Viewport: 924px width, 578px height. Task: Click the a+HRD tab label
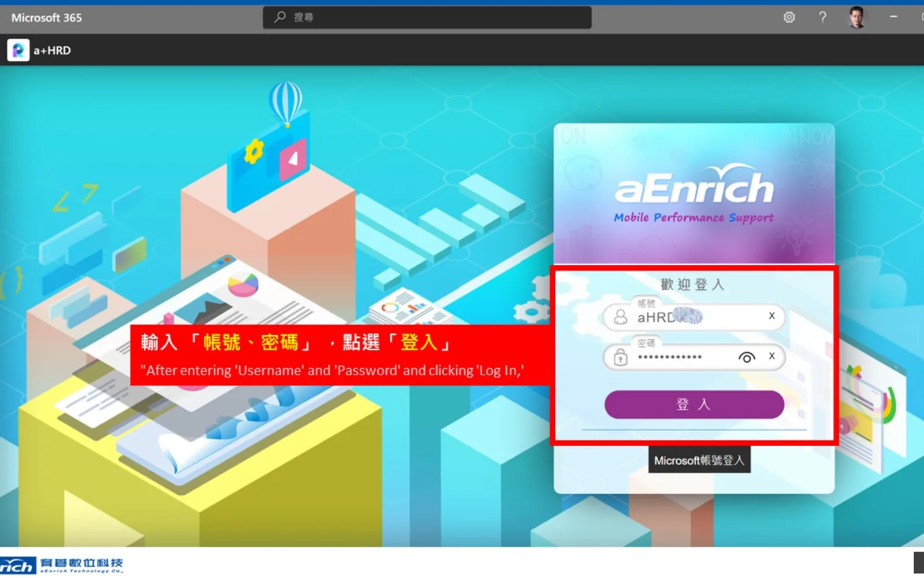click(52, 51)
